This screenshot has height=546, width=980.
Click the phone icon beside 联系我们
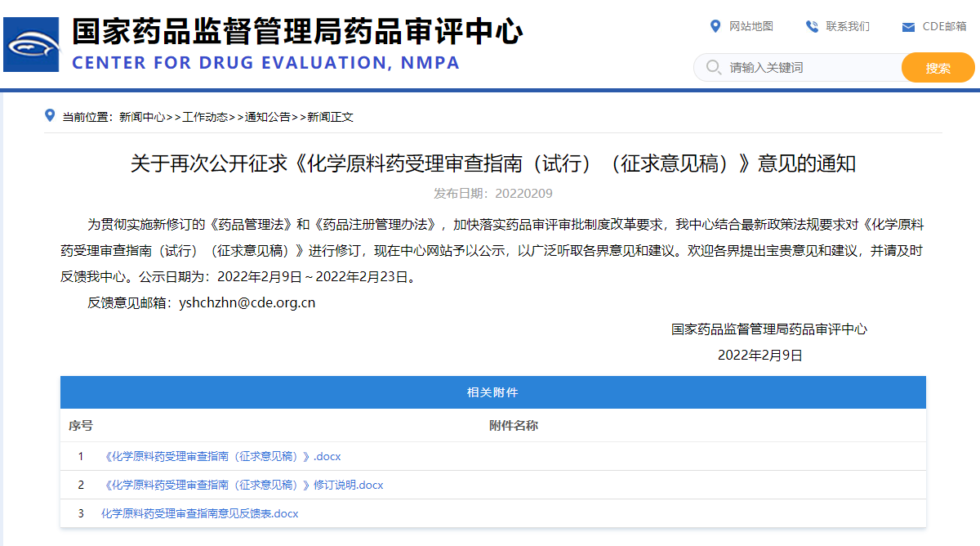coord(812,26)
